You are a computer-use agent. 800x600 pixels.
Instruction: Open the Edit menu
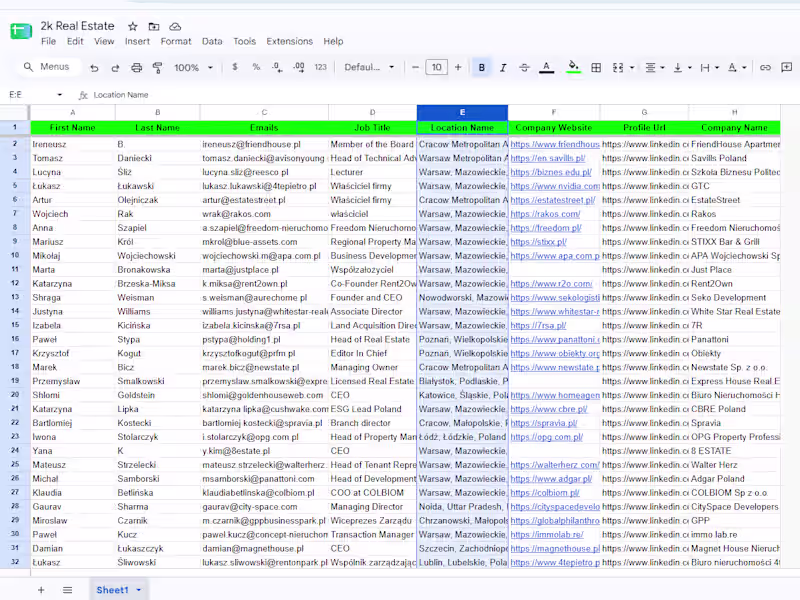pos(75,41)
